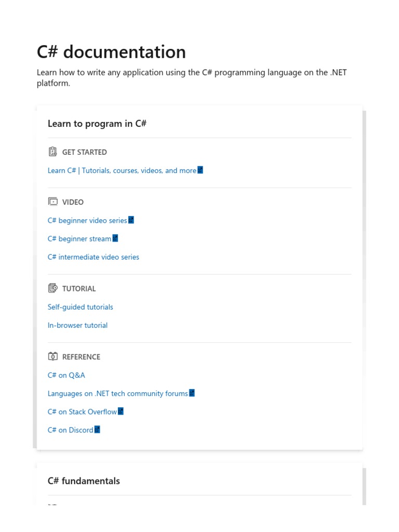Click the Tutorial section icon
This screenshot has width=399, height=532.
click(x=52, y=288)
